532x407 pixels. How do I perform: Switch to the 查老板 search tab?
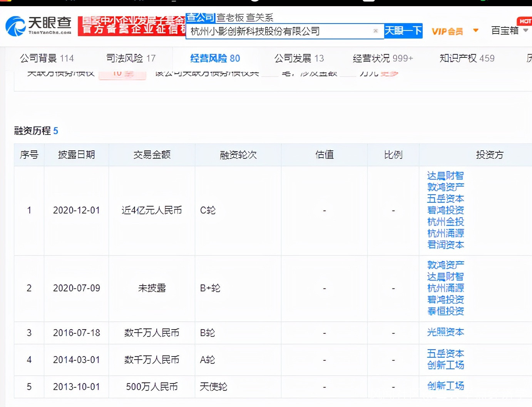tap(230, 17)
